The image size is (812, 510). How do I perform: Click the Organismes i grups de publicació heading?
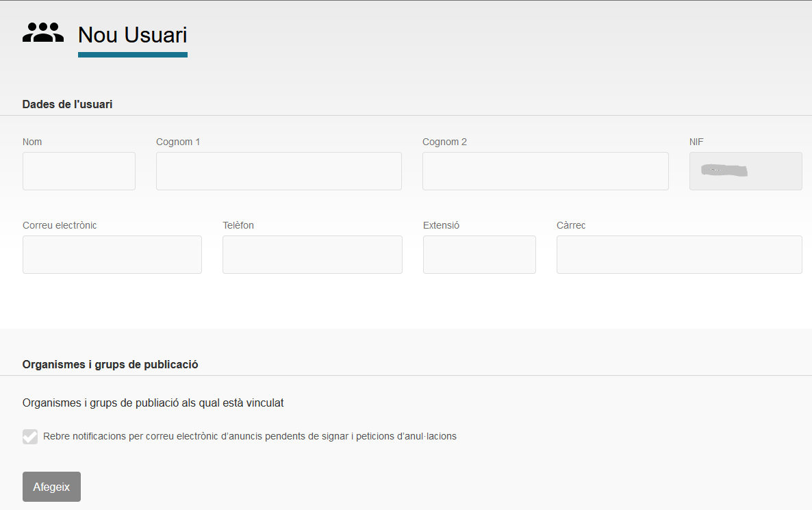[110, 364]
